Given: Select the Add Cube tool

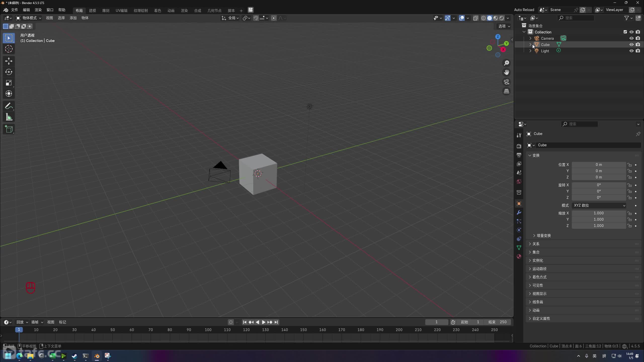Looking at the screenshot, I should 9,129.
